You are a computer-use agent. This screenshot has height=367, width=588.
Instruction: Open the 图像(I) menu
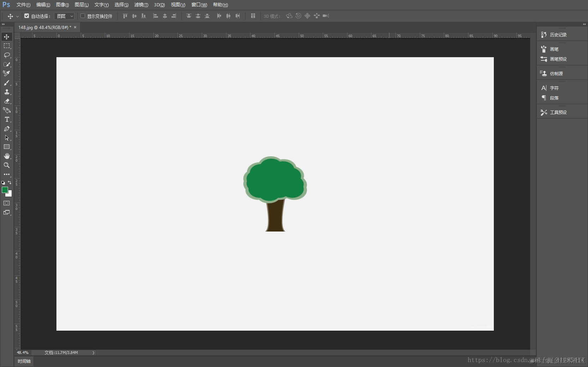(x=62, y=5)
